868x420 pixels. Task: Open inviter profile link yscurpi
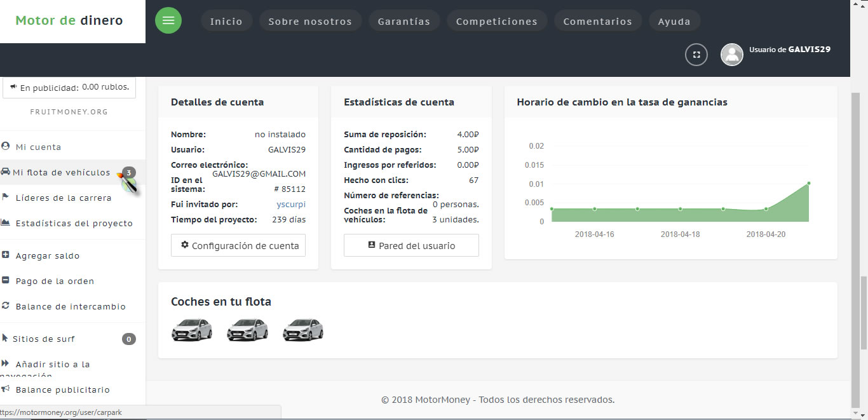pos(291,205)
